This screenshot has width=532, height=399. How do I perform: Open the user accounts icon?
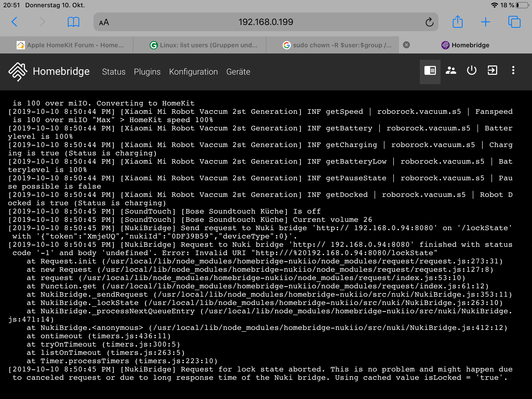pos(451,71)
